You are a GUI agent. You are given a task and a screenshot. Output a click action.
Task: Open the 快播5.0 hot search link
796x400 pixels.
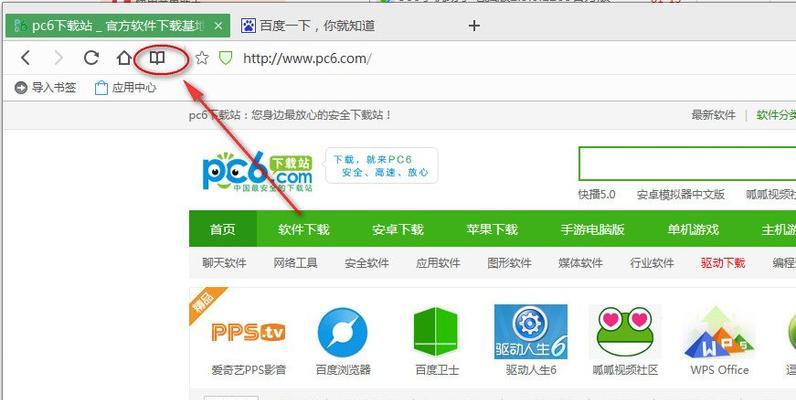click(596, 194)
